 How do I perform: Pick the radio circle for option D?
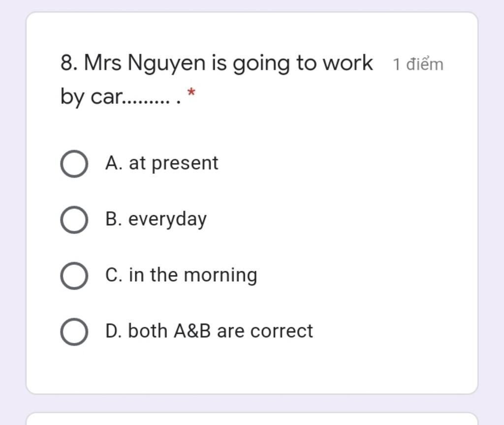tap(74, 332)
